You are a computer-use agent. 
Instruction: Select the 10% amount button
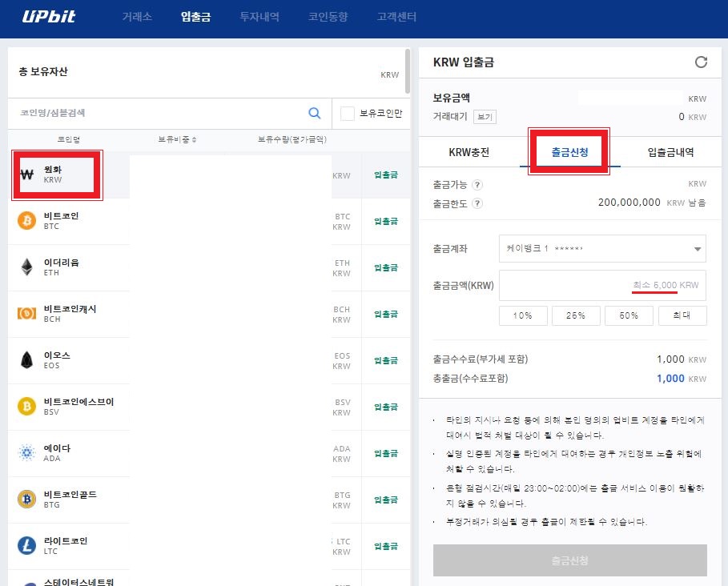[523, 315]
